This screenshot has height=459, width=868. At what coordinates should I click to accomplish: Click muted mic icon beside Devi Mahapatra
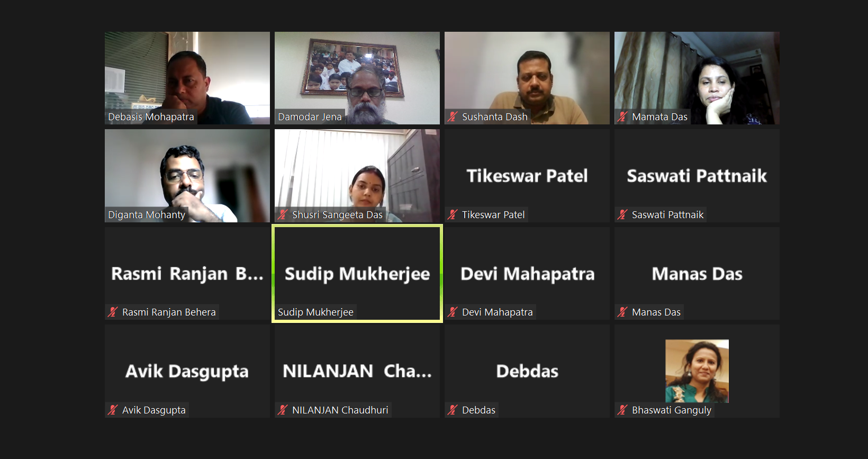453,312
